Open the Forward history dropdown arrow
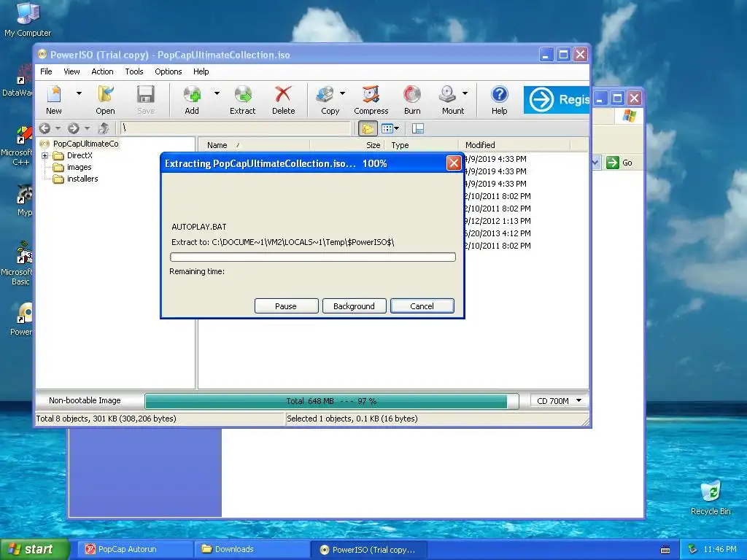The image size is (747, 560). 88,128
